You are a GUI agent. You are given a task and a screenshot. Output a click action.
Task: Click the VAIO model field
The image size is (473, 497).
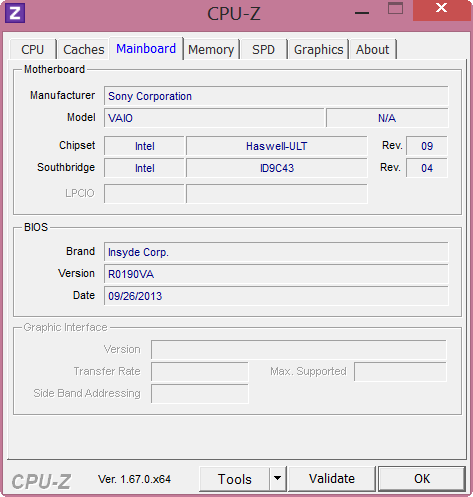pos(214,118)
